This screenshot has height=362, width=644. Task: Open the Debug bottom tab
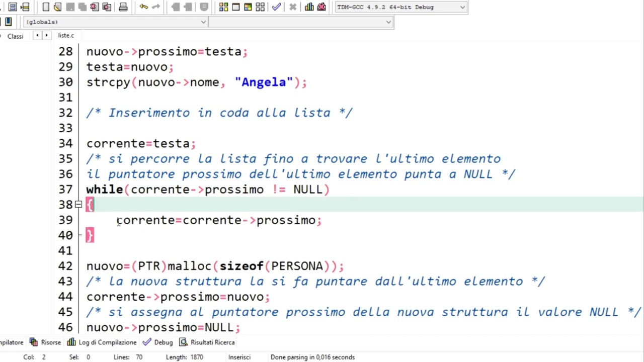(158, 342)
